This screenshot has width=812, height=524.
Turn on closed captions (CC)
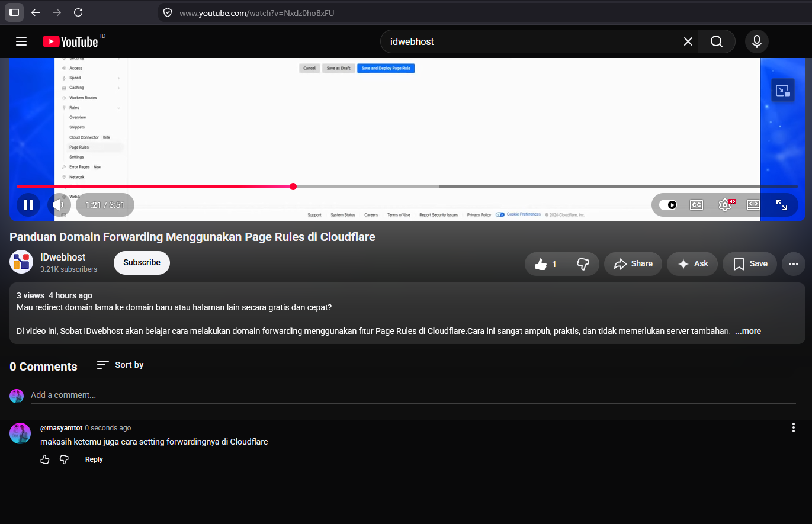[x=697, y=205]
